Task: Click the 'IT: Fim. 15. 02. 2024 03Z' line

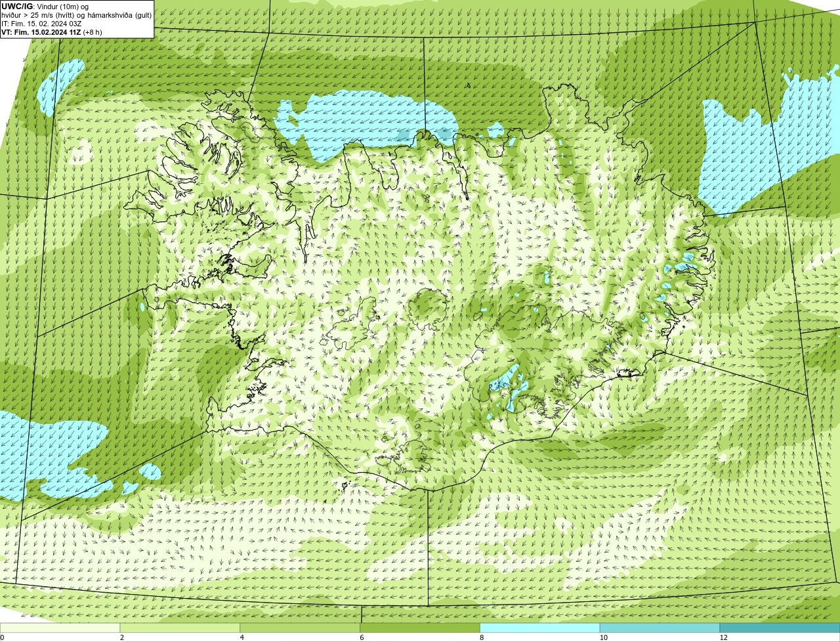Action: pyautogui.click(x=41, y=23)
